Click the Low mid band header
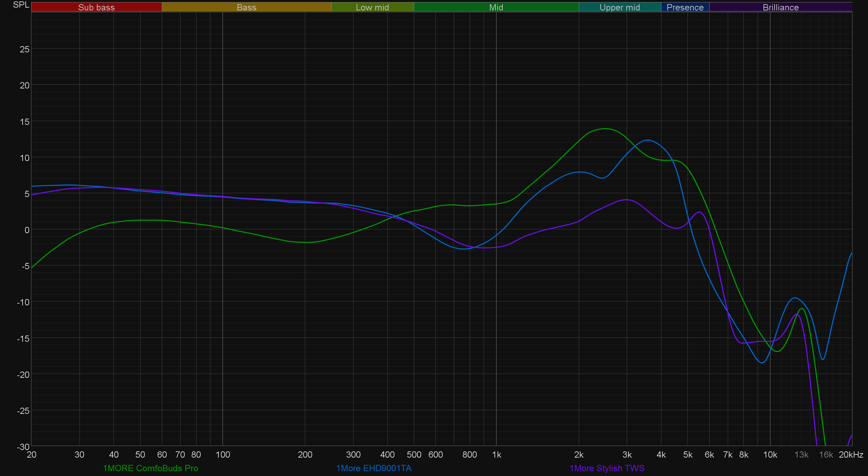 (372, 7)
